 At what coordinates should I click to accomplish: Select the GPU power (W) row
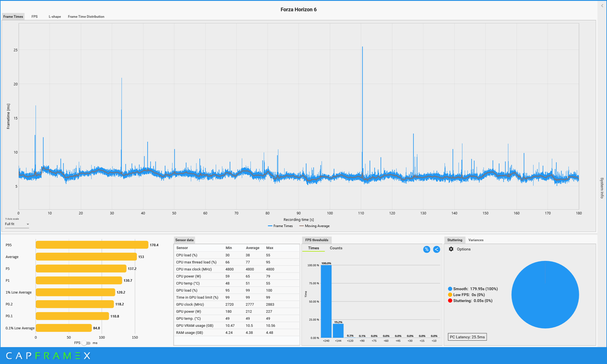[237, 311]
